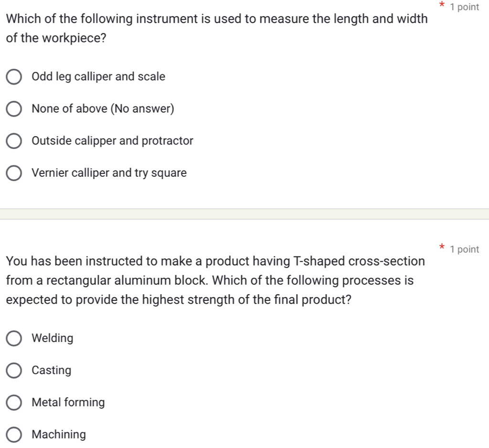The height and width of the screenshot is (448, 489).
Task: Click the 'Odd leg calliper and scale' label text
Action: point(98,77)
